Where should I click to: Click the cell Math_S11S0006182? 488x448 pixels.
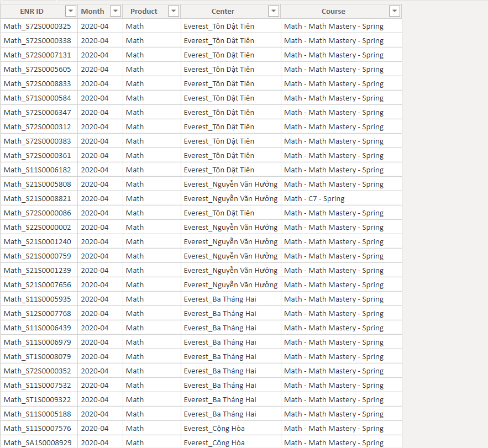coord(39,170)
